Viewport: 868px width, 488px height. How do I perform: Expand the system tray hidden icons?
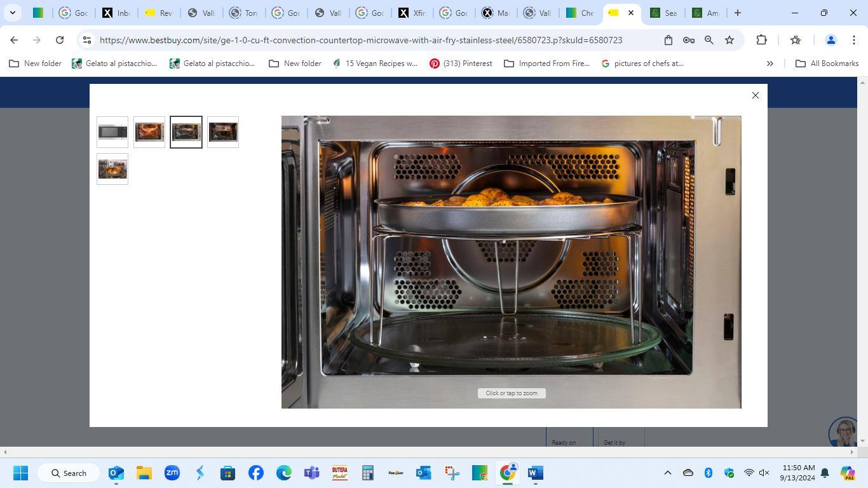(667, 473)
